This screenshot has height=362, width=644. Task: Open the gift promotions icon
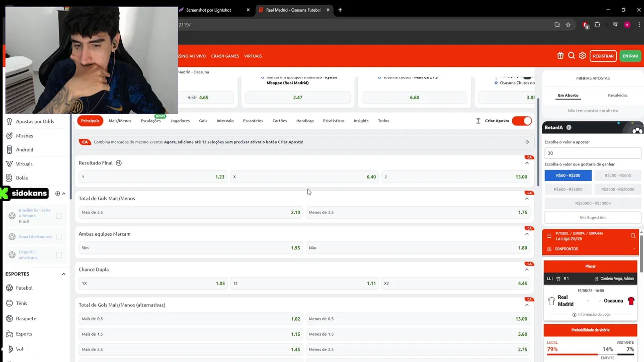point(560,56)
